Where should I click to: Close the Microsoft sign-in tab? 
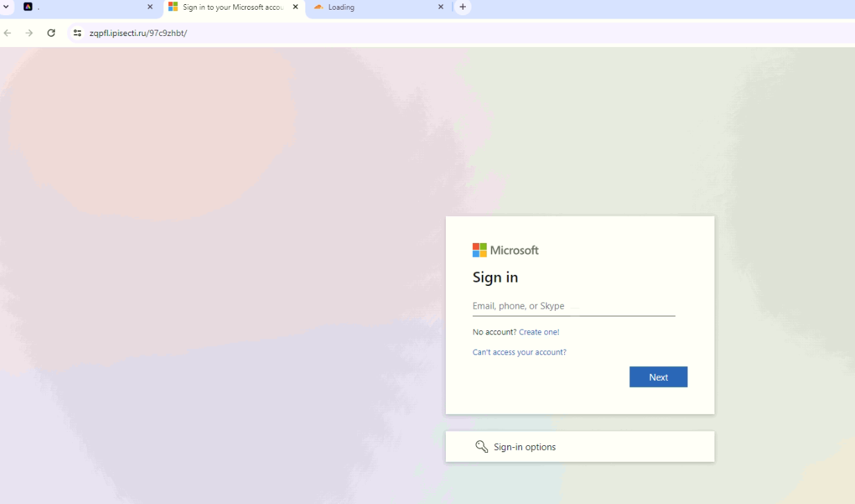pyautogui.click(x=296, y=7)
